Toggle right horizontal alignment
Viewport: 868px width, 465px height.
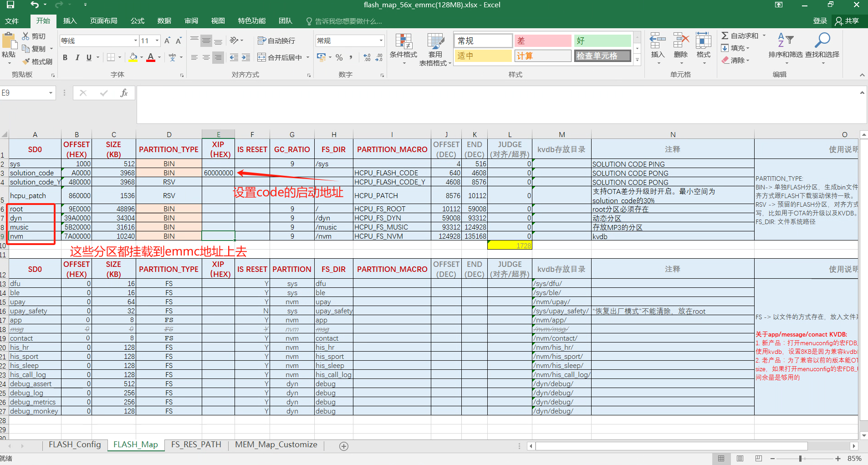[218, 57]
